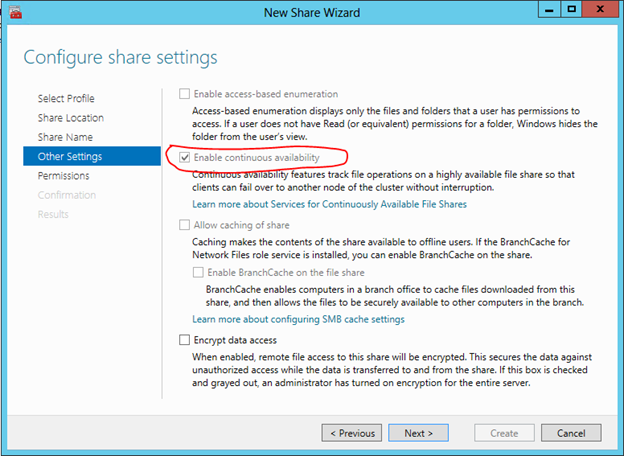Open Continuously Available File Shares help link

pos(329,204)
